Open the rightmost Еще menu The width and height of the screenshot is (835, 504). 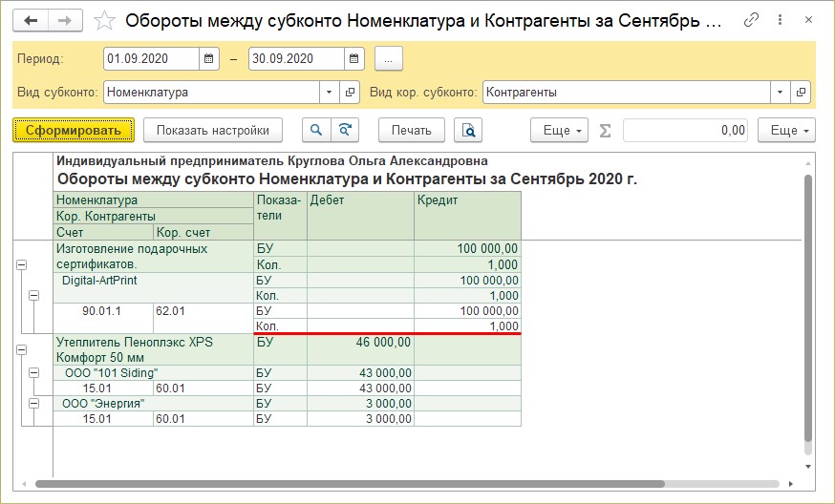click(x=785, y=130)
